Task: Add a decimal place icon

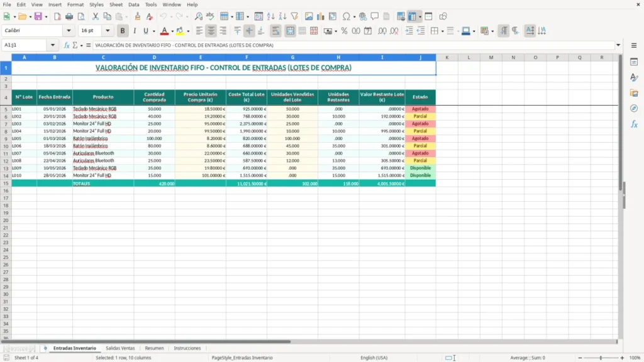Action: click(x=382, y=31)
